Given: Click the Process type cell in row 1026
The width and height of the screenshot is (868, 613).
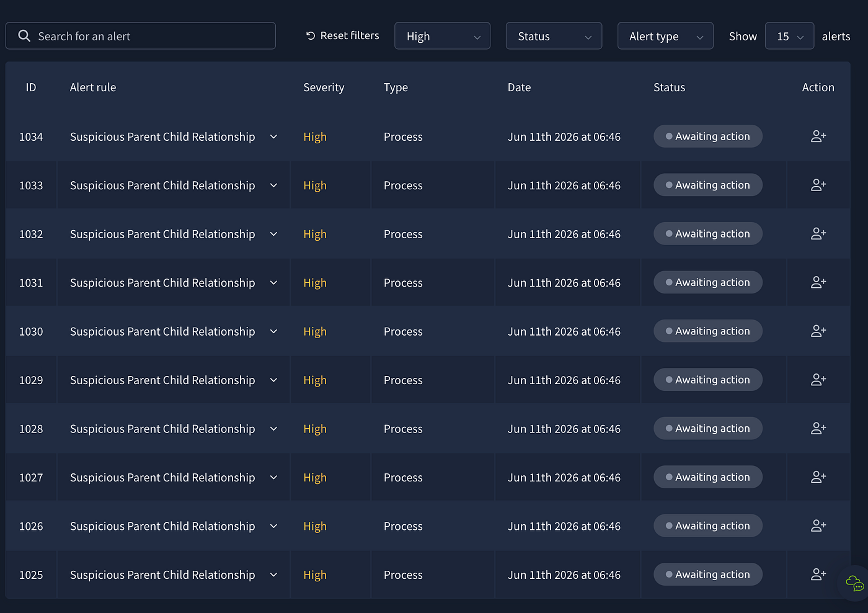Looking at the screenshot, I should click(403, 526).
